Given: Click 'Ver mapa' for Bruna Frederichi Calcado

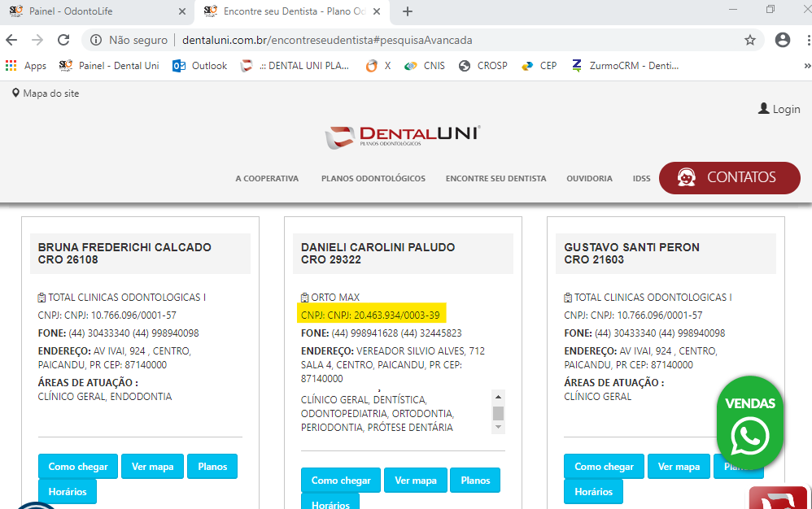Looking at the screenshot, I should point(153,467).
